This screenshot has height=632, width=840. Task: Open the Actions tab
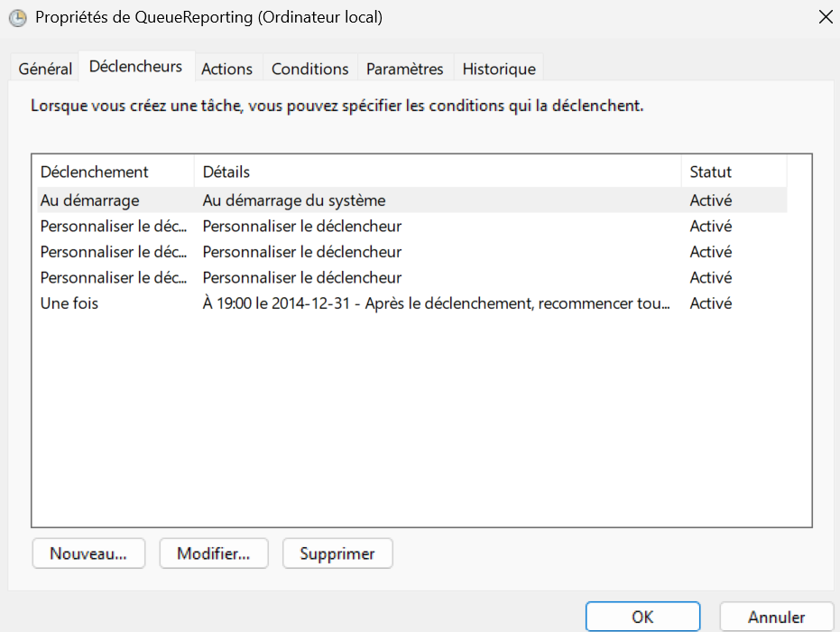(x=226, y=69)
